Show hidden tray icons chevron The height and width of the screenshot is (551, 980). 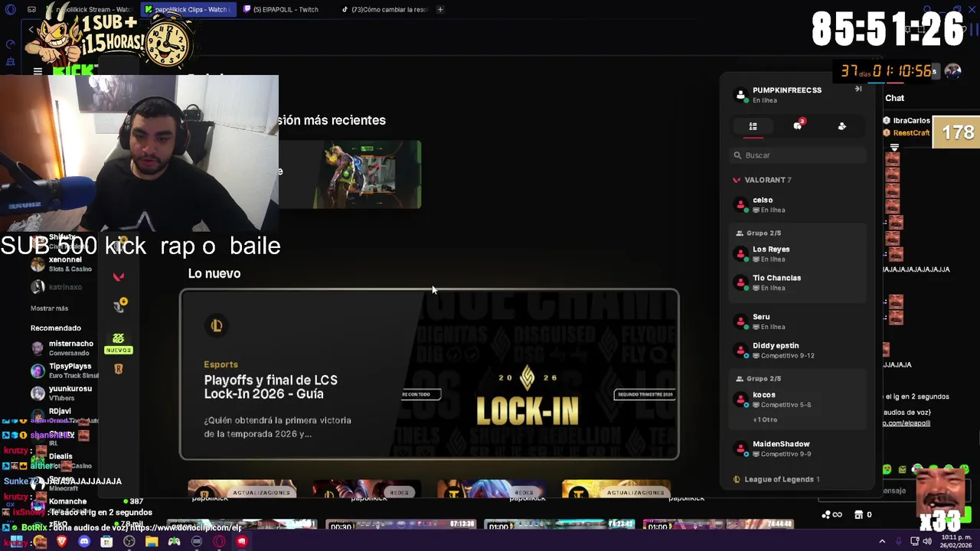(x=882, y=541)
